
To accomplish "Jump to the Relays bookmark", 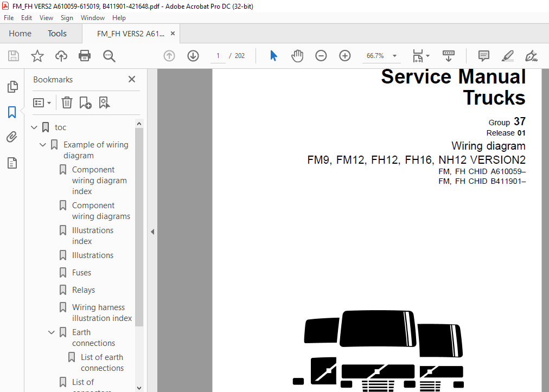I will pyautogui.click(x=84, y=290).
